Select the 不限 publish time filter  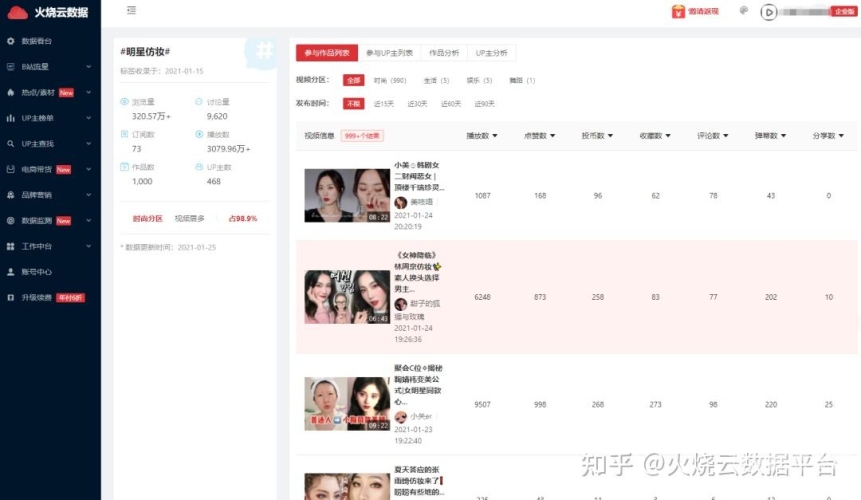click(353, 103)
